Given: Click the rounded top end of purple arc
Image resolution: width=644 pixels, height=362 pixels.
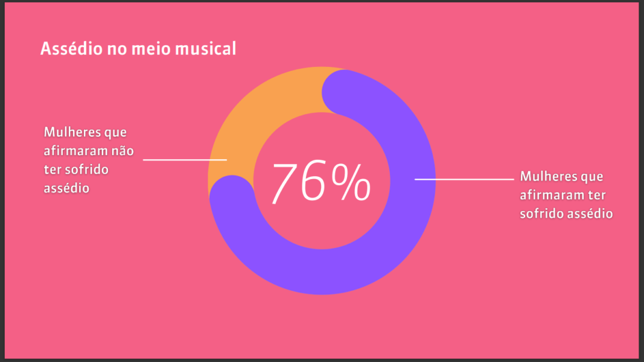Looking at the screenshot, I should 344,92.
